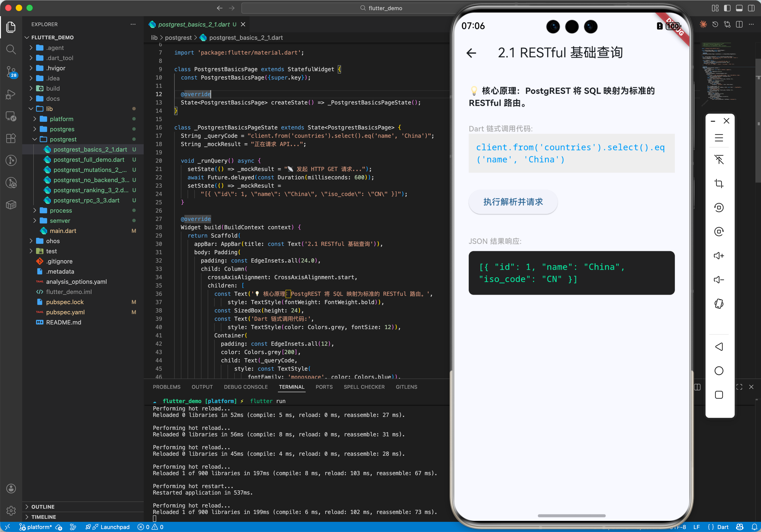Open the Extensions view icon

click(11, 138)
